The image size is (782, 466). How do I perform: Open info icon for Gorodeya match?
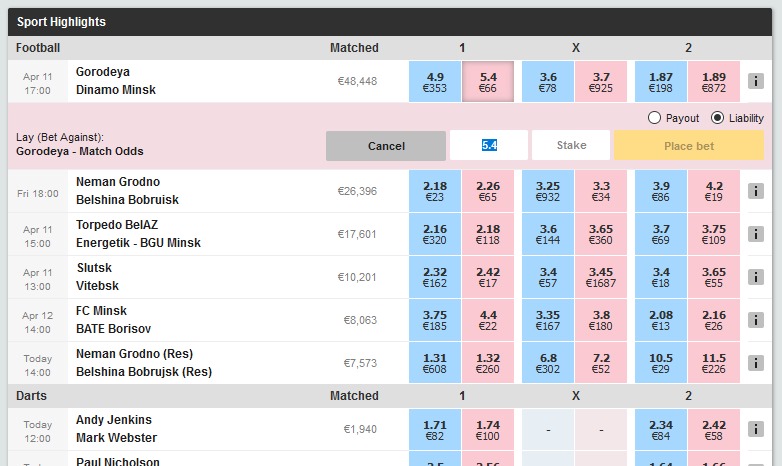click(x=756, y=81)
